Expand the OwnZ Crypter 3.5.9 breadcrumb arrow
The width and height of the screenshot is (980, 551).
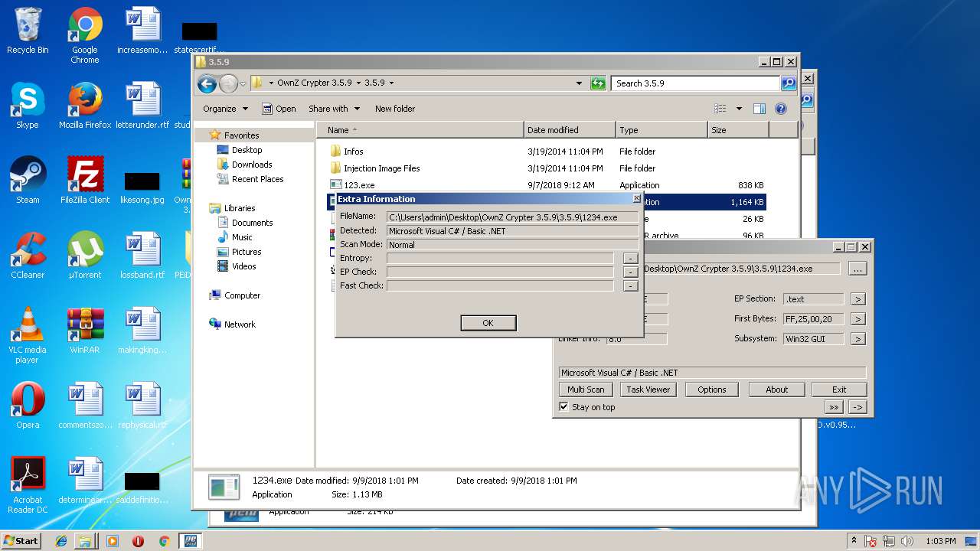click(x=358, y=83)
